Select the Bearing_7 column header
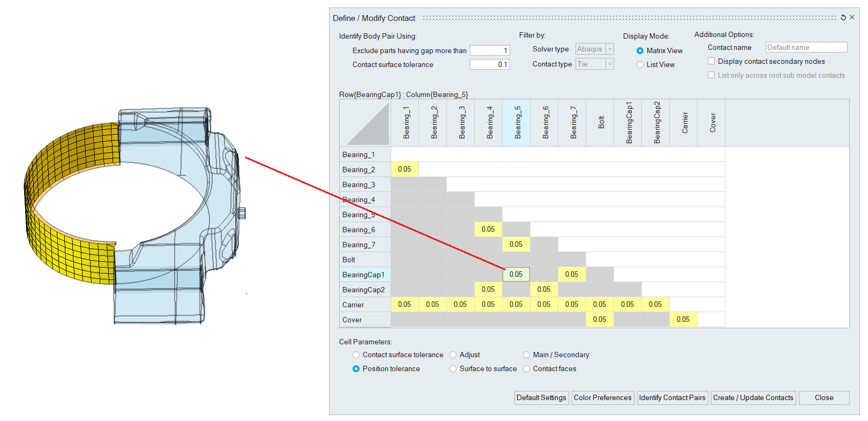This screenshot has height=421, width=868. [x=572, y=123]
